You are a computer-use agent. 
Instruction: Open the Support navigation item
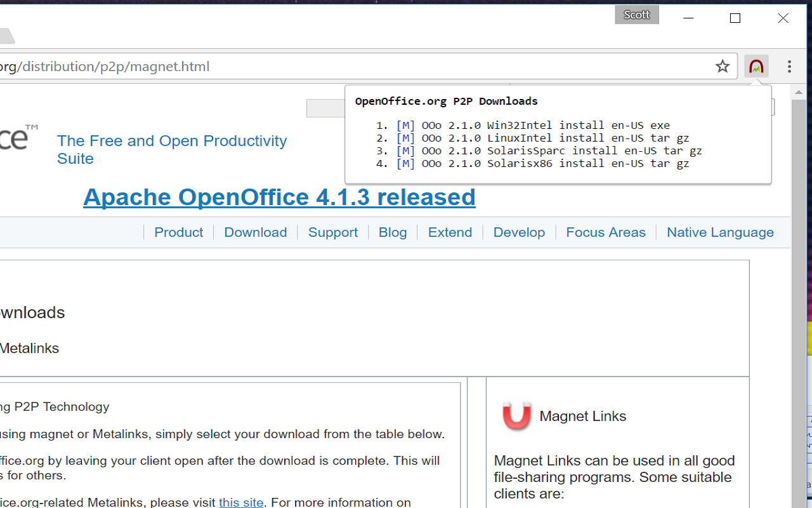pyautogui.click(x=333, y=232)
